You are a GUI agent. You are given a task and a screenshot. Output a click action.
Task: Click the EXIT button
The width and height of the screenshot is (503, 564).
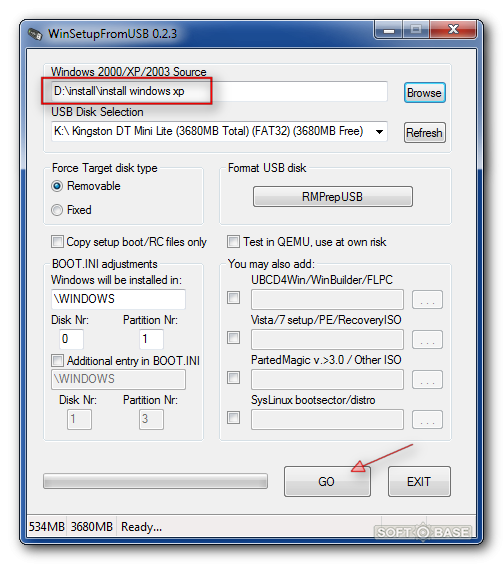419,482
